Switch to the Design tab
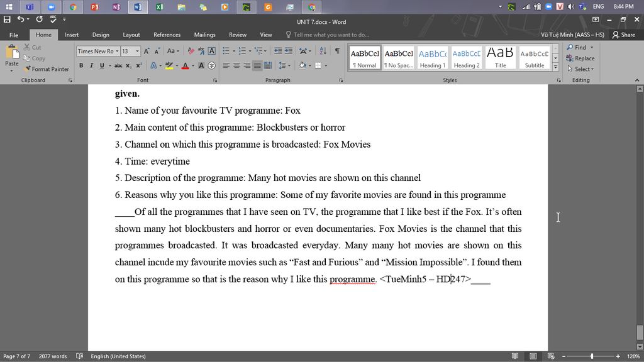This screenshot has width=644, height=362. pos(101,35)
